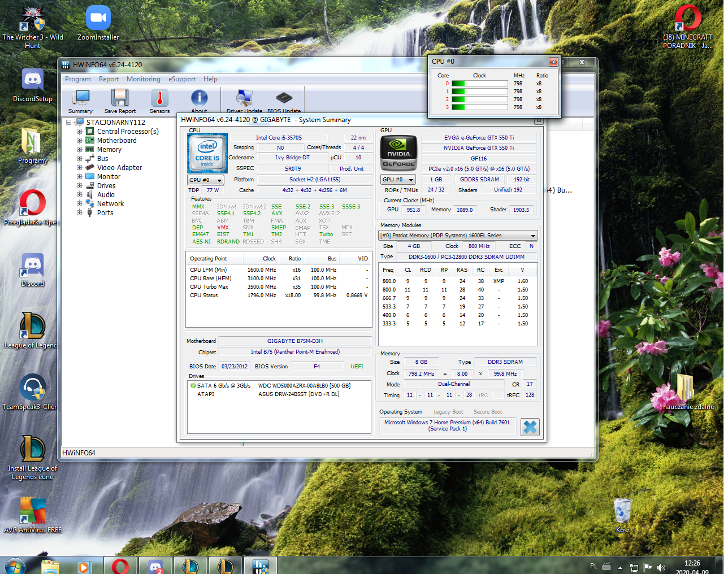Launch the Driver Update toolbar icon
The image size is (728, 574).
(x=244, y=102)
